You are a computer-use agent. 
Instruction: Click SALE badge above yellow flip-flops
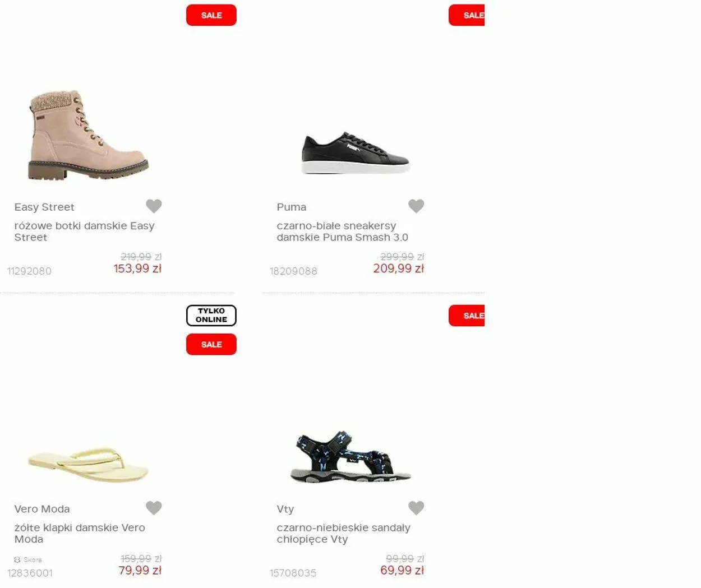coord(211,344)
